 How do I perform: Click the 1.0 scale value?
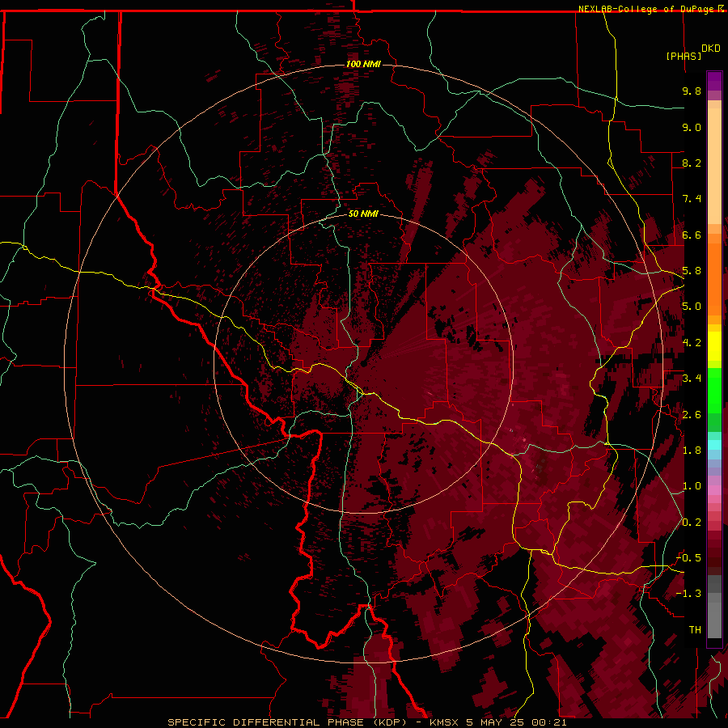(692, 486)
